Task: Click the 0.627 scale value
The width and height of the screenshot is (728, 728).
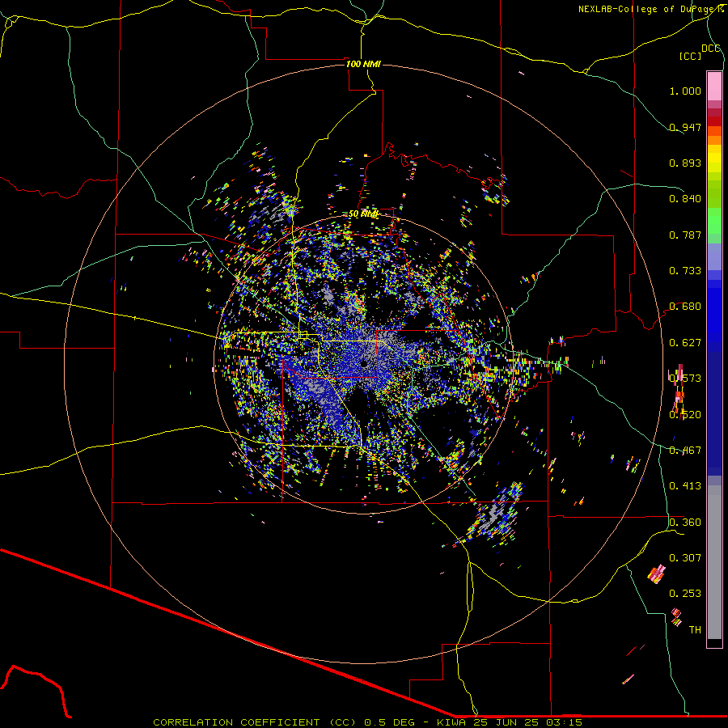Action: point(685,343)
